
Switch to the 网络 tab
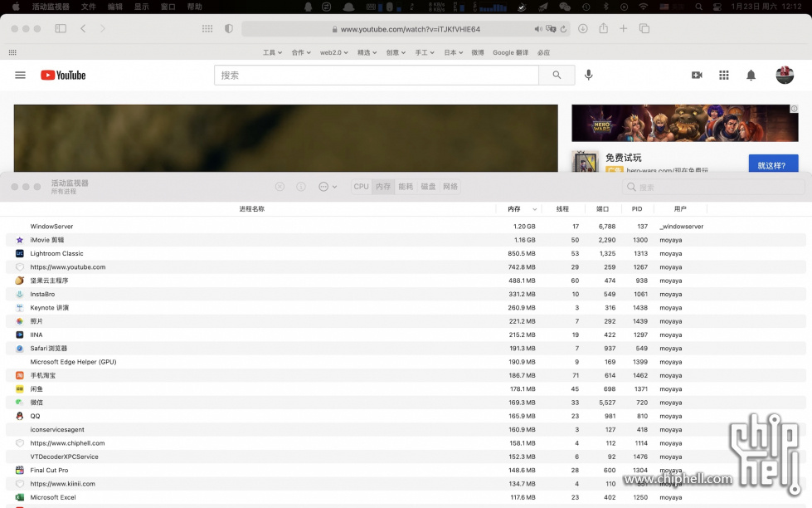click(x=450, y=187)
